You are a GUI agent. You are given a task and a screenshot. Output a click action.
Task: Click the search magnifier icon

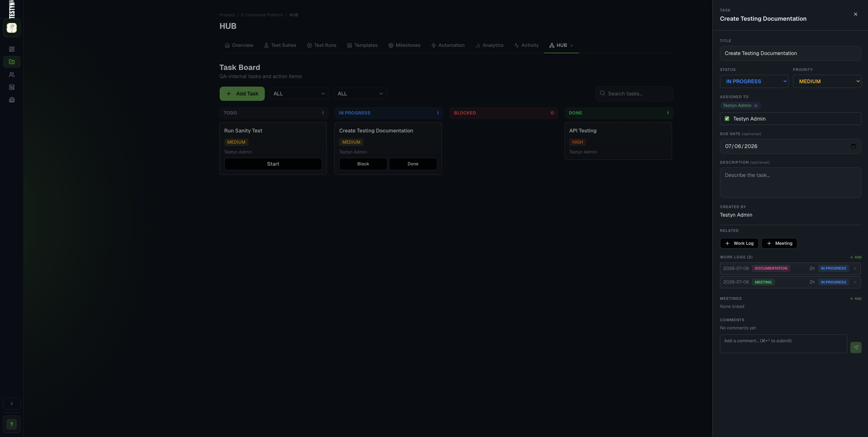click(x=602, y=93)
